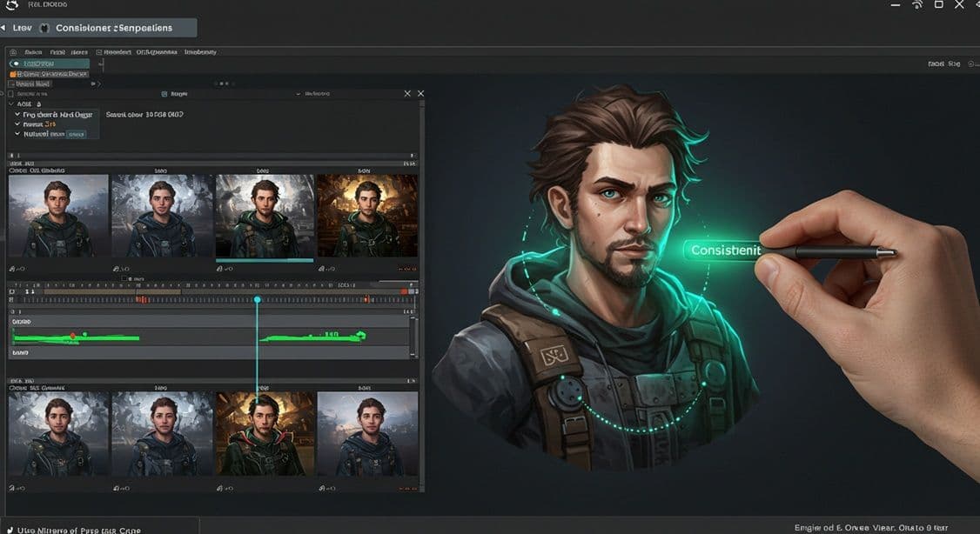Toggle the small checkbox above the timeline ruler

pyautogui.click(x=124, y=278)
